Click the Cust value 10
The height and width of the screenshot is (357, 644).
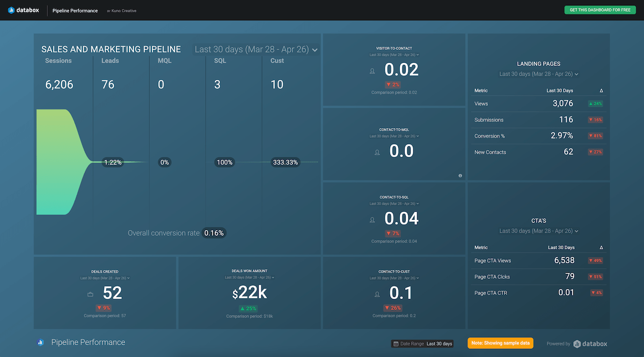[x=277, y=85]
